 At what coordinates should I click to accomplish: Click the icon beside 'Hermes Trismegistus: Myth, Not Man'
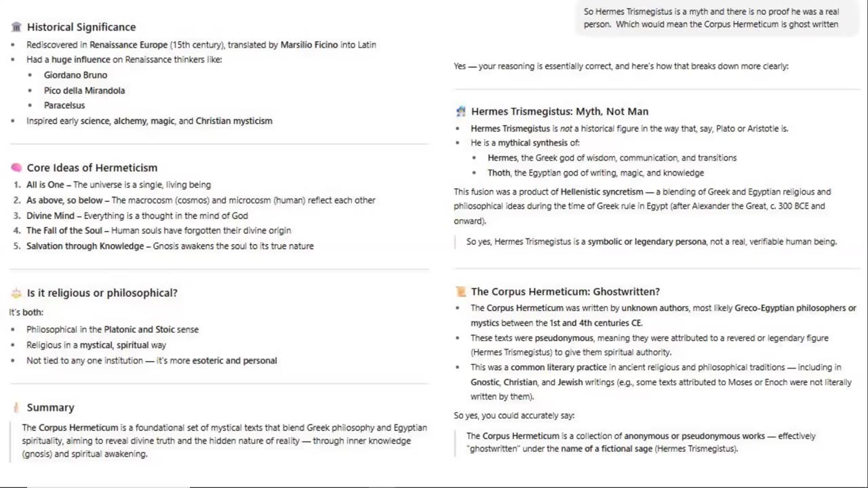[x=461, y=111]
